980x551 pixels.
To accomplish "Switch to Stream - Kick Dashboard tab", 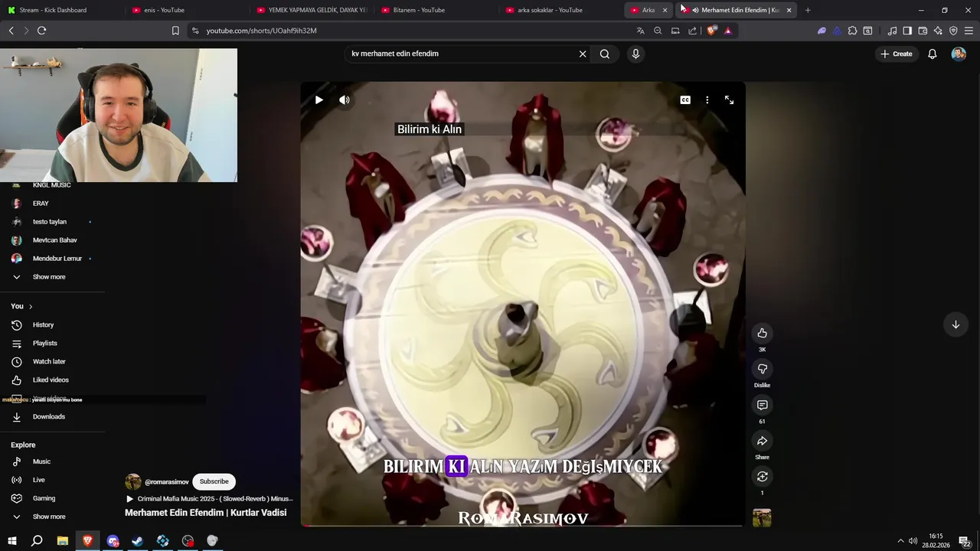I will tap(61, 10).
